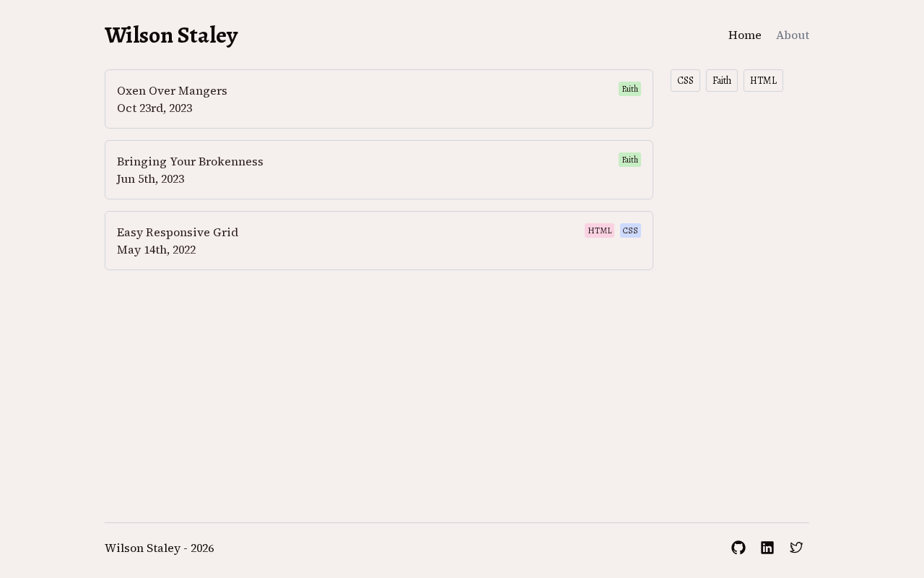Open the GitHub profile icon in footer
924x578 pixels.
[738, 548]
